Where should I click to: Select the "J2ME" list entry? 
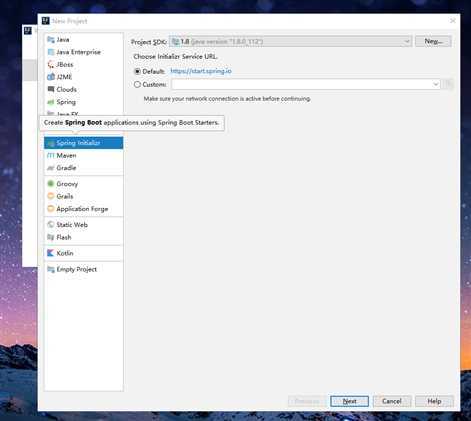click(x=83, y=77)
